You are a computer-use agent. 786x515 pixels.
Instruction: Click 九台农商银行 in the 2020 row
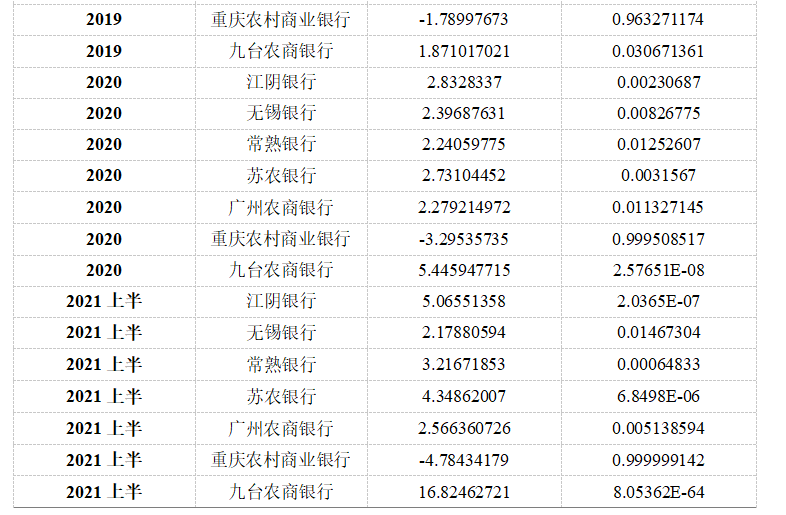(x=280, y=270)
